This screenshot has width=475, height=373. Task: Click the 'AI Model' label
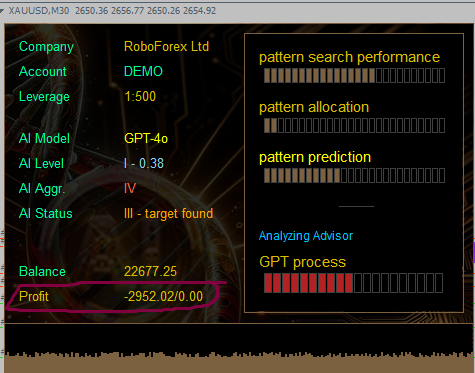click(44, 138)
